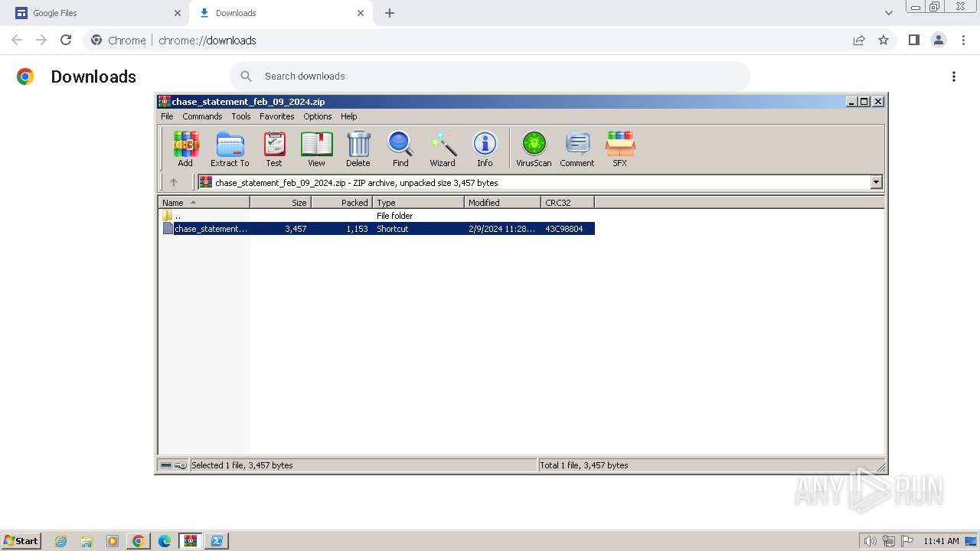Click the archive path address field

pos(534,182)
